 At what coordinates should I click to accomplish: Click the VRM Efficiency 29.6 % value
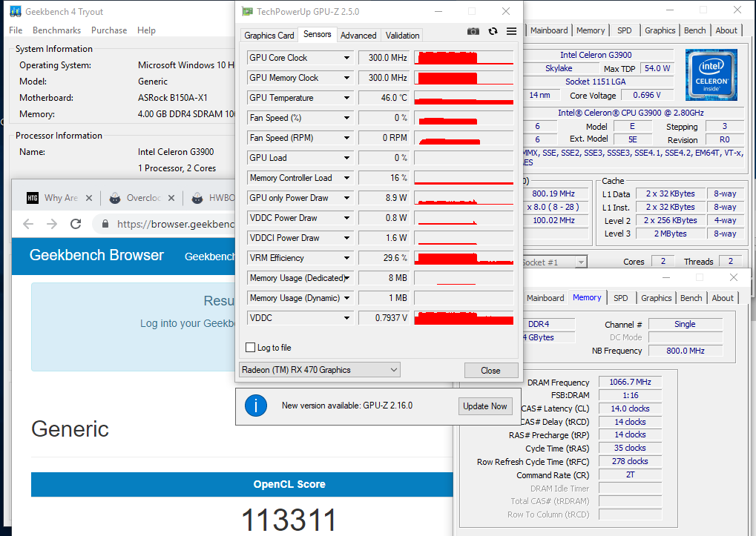pyautogui.click(x=384, y=258)
